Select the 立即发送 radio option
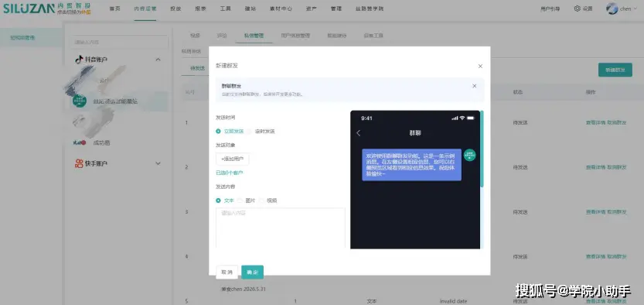This screenshot has width=644, height=305. 230,132
